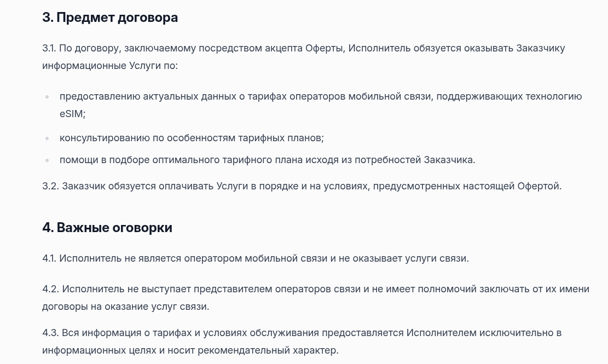Click the clause number "4.1."
The width and height of the screenshot is (608, 364).
[x=49, y=258]
